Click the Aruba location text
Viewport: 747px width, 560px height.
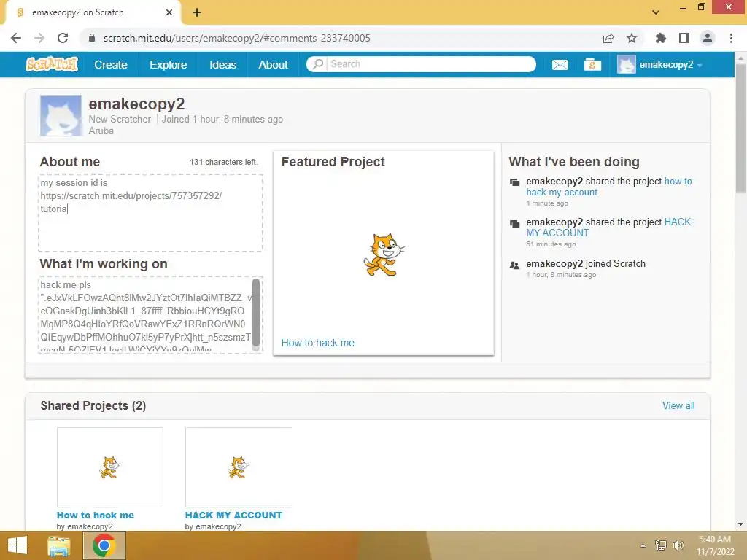pyautogui.click(x=101, y=131)
